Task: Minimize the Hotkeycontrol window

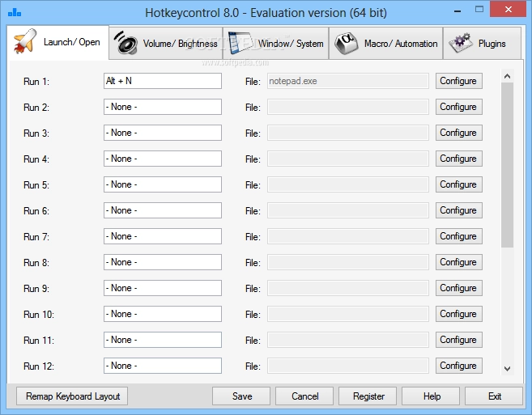Action: coord(458,11)
